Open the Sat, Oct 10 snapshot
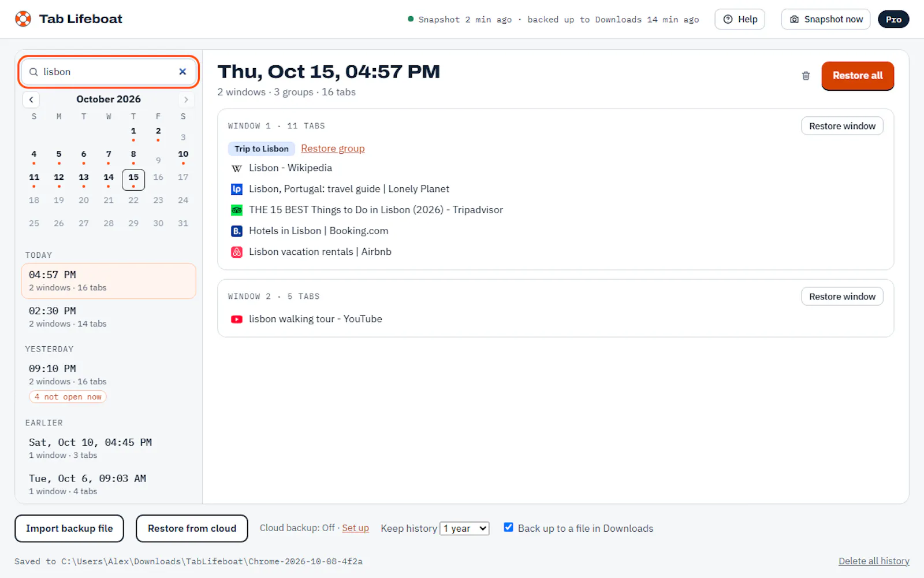 point(109,449)
